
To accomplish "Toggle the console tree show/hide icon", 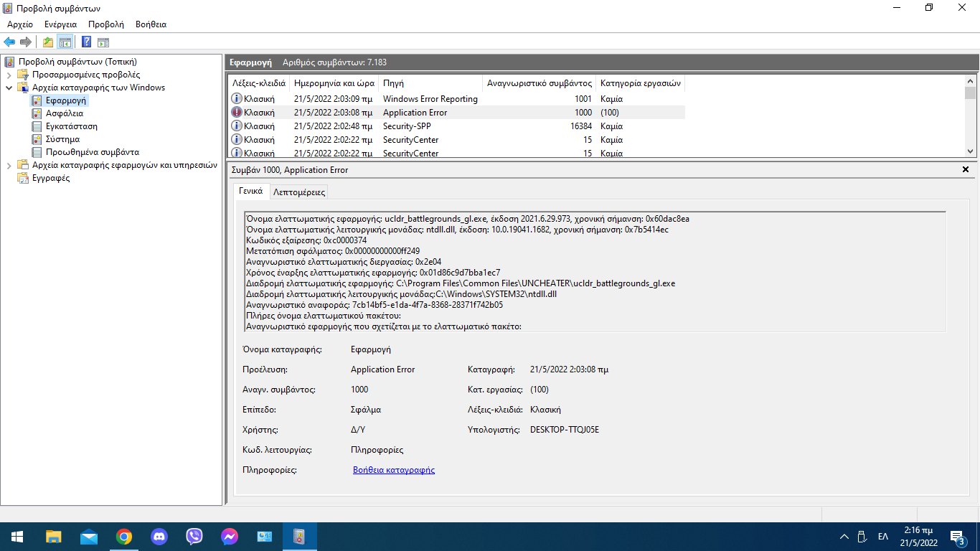I will tap(65, 42).
